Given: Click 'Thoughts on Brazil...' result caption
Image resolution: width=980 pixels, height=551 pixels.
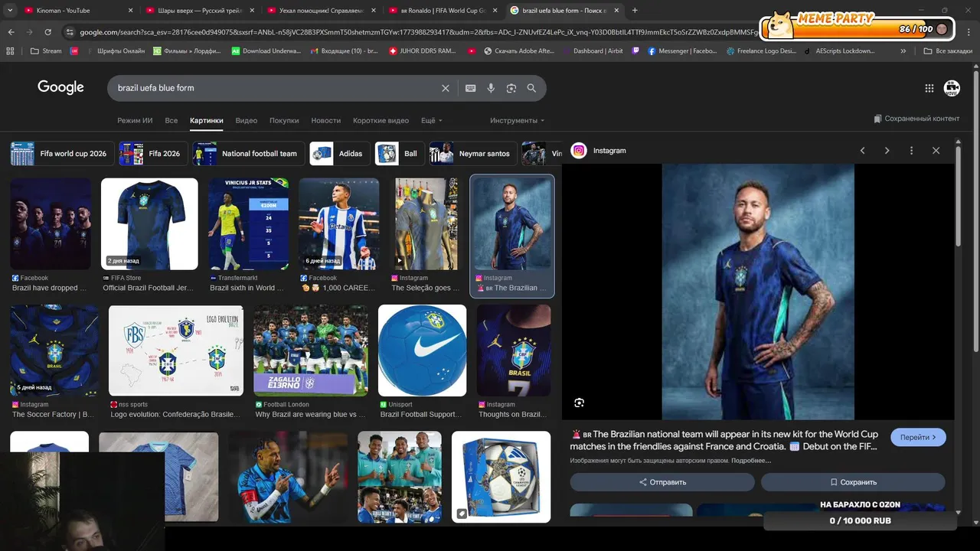Looking at the screenshot, I should (x=511, y=415).
